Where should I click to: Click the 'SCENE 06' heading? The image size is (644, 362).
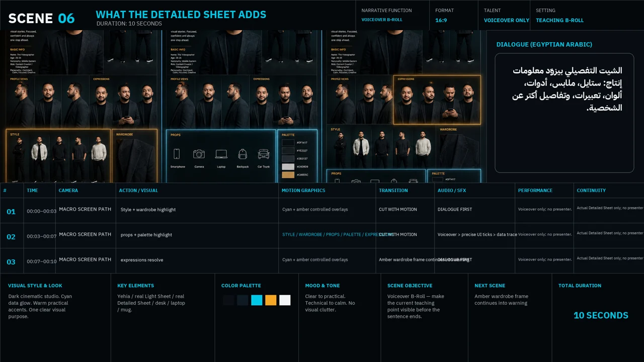pyautogui.click(x=41, y=19)
